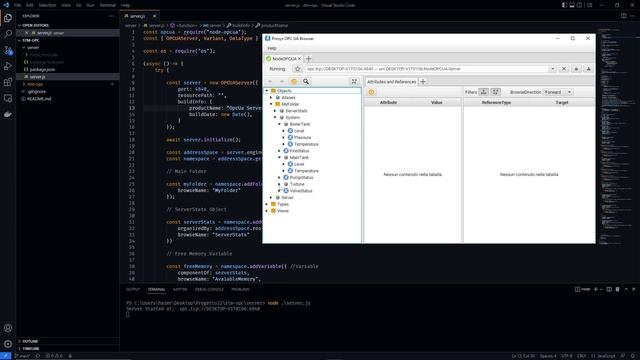Expand the OUTLINE section in Explorer
Viewport: 640px width, 360px height.
tap(30, 341)
